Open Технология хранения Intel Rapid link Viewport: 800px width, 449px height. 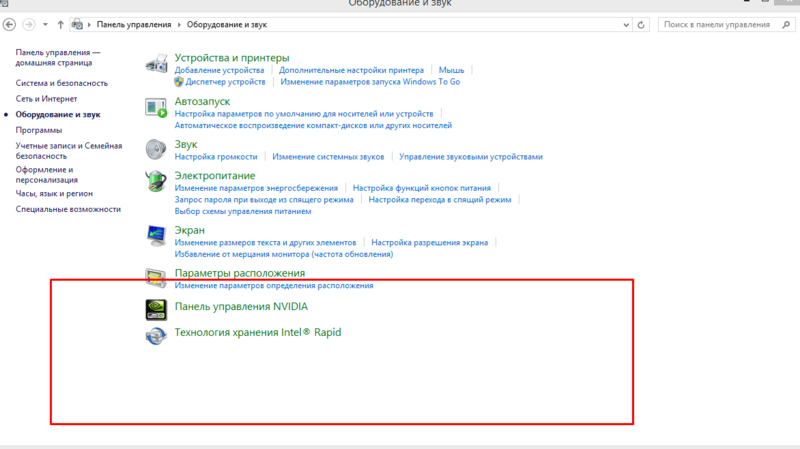click(258, 332)
